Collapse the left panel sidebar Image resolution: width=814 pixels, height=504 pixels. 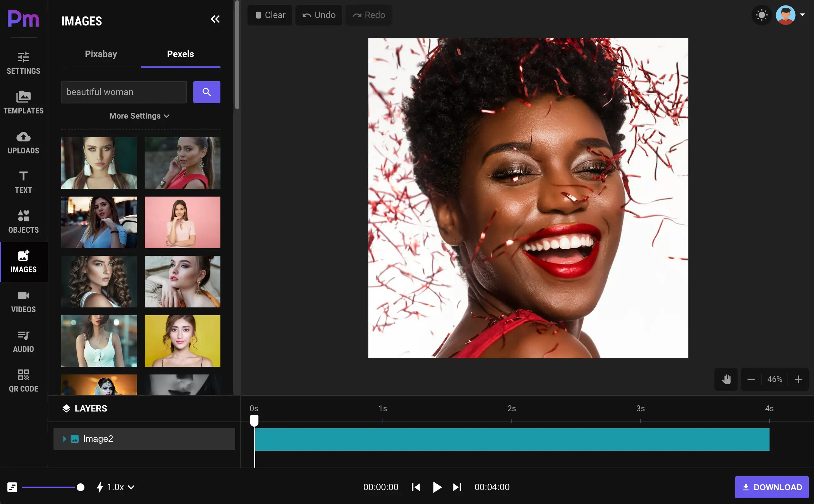(x=215, y=19)
